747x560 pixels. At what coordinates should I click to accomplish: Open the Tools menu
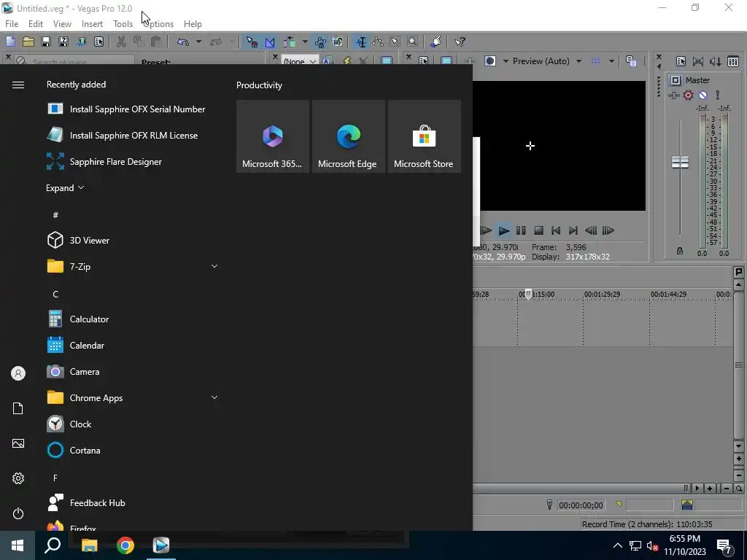coord(123,24)
